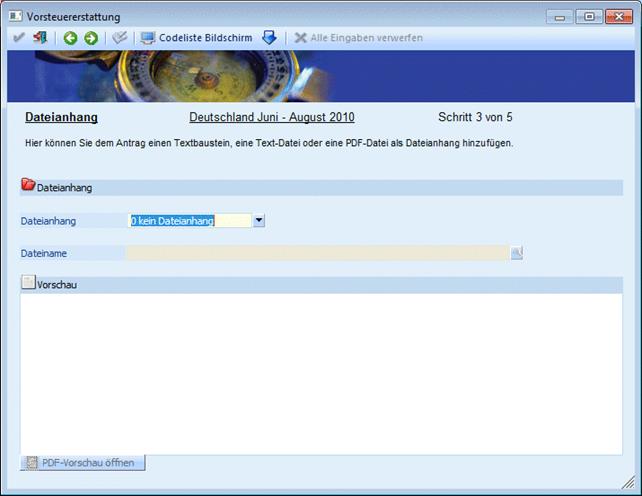Screen dimensions: 642x496
Task: Select the '0 kein Dateianhang' combo field
Action: coord(188,220)
